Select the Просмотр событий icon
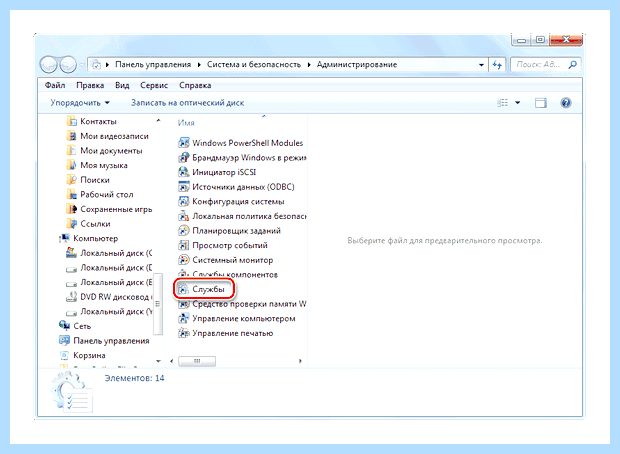 [183, 245]
